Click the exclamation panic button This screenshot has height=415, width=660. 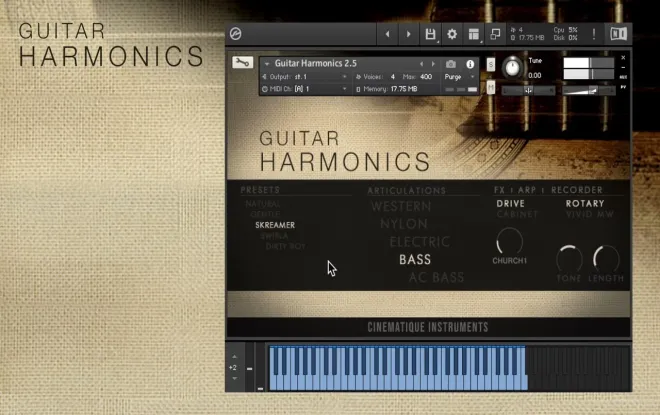click(x=594, y=34)
